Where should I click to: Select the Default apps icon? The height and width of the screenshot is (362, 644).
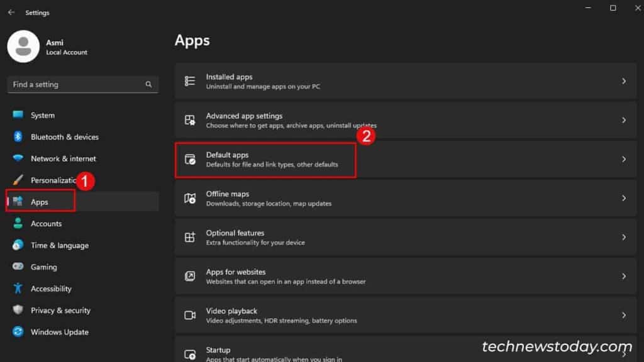pyautogui.click(x=189, y=158)
